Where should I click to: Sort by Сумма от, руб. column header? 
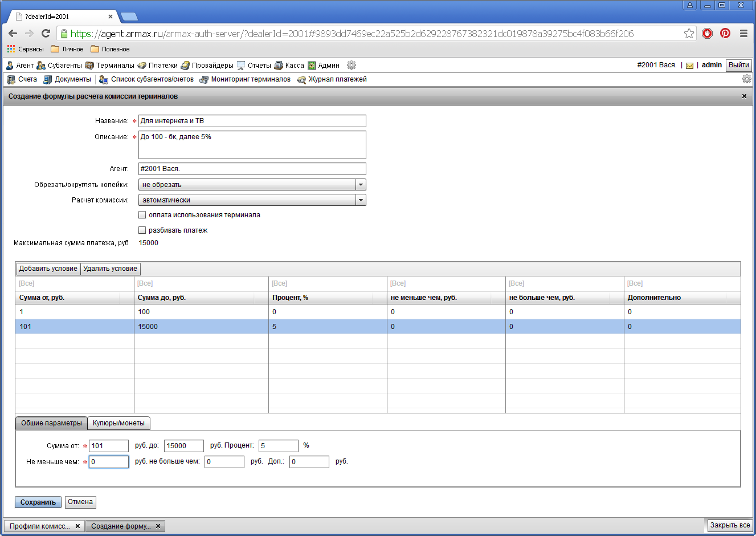75,298
